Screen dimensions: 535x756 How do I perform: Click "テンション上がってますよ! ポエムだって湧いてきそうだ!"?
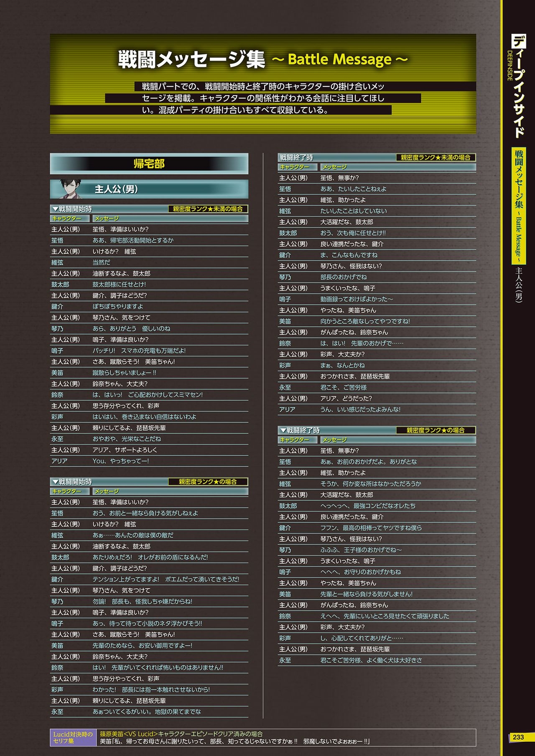pos(166,580)
